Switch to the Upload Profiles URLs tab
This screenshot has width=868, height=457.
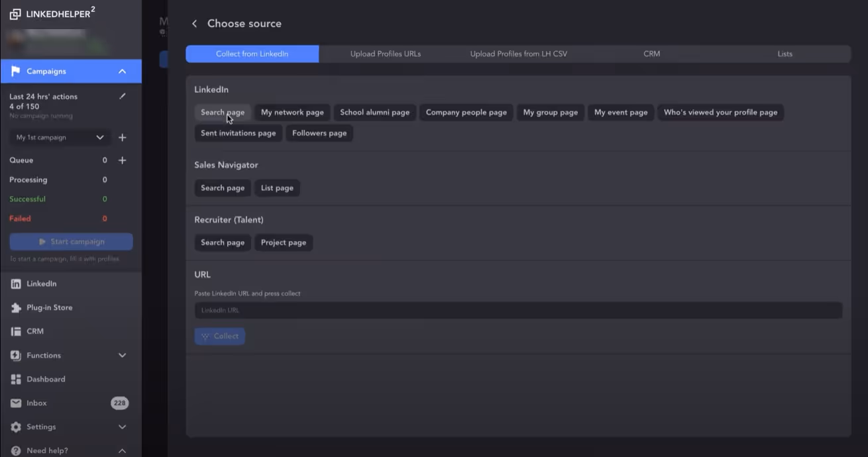(384, 54)
